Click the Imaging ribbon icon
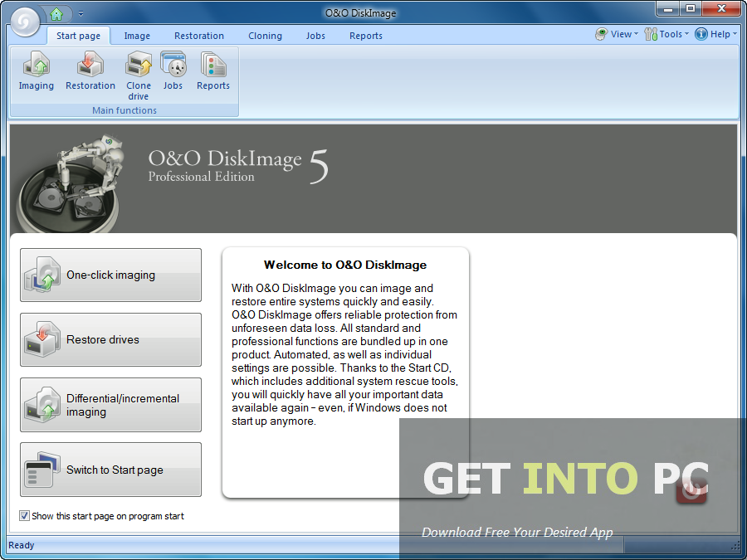Screen dimensions: 747x560 37,71
